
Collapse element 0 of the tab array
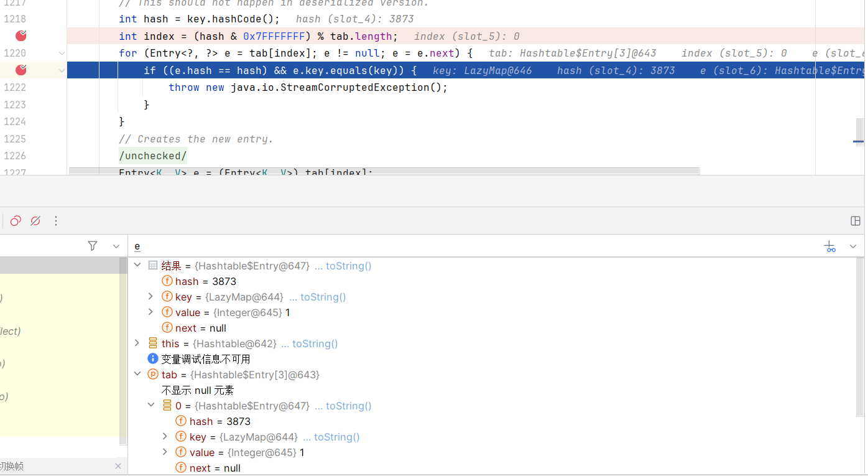click(x=150, y=405)
